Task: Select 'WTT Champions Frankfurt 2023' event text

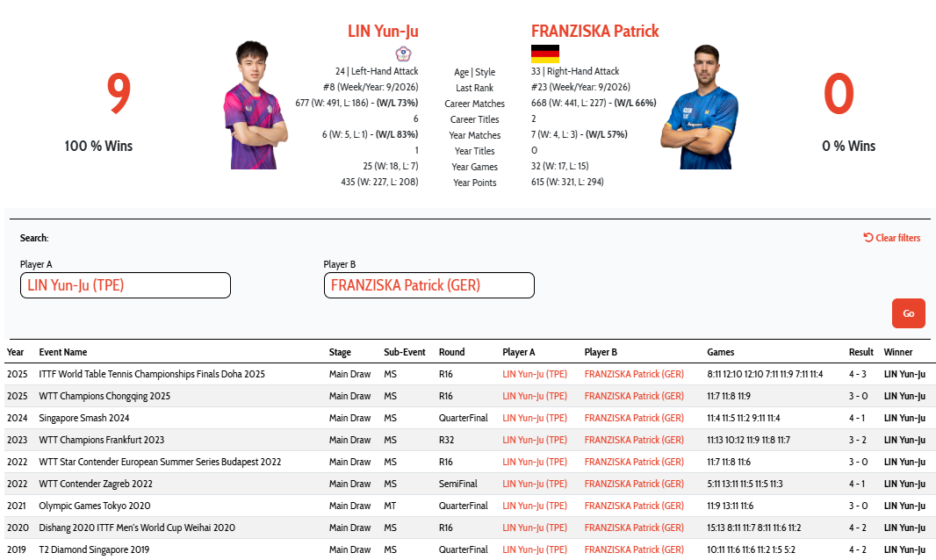Action: (102, 440)
